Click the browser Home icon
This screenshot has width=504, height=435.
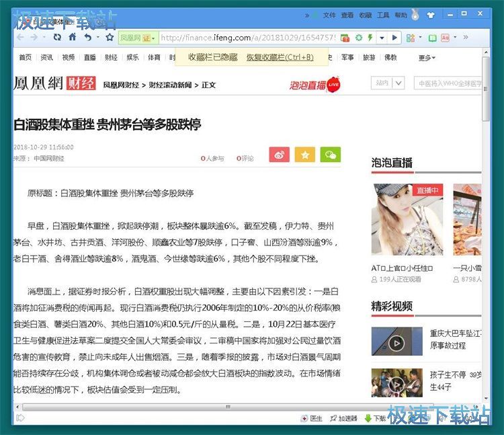[73, 38]
